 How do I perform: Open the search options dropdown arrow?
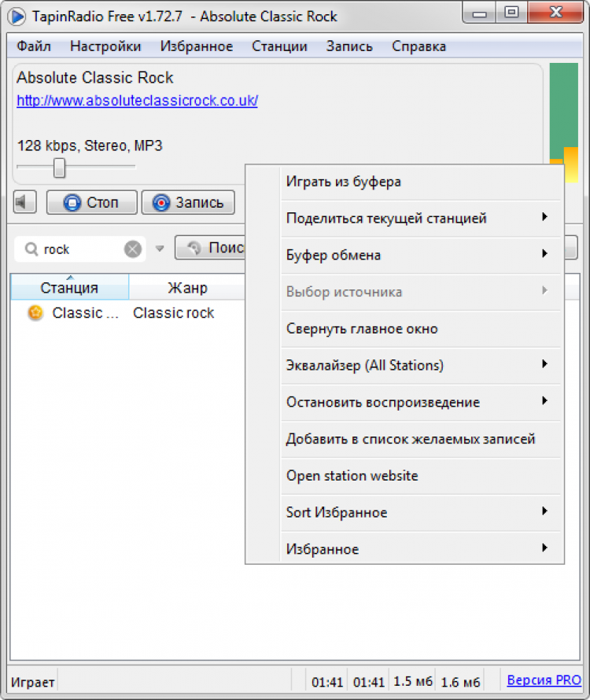point(160,249)
